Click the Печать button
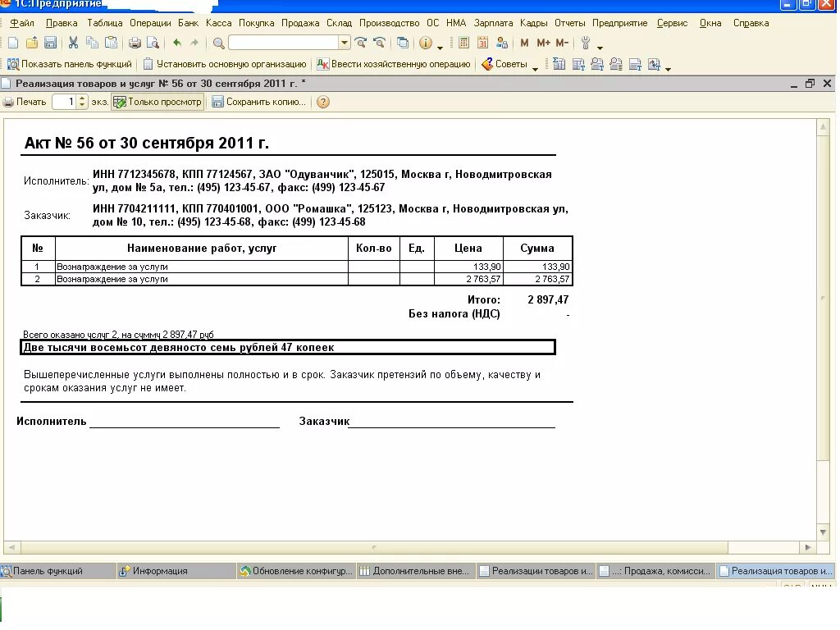This screenshot has height=630, width=840. pyautogui.click(x=25, y=102)
